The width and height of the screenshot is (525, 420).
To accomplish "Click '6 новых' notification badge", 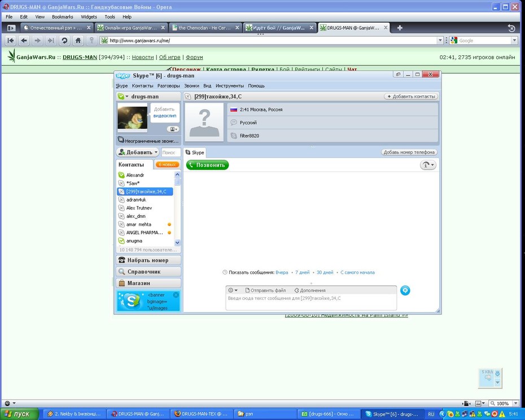I will tap(167, 164).
